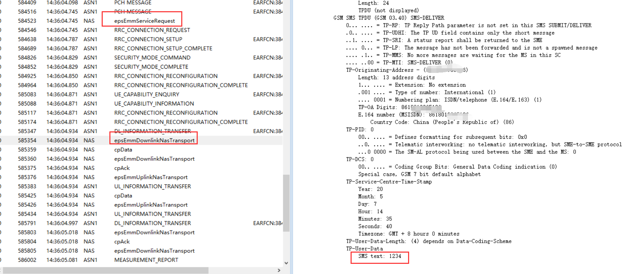
Task: Select epsEmmDownlinkNasTransport row number 585360
Action: pos(141,159)
